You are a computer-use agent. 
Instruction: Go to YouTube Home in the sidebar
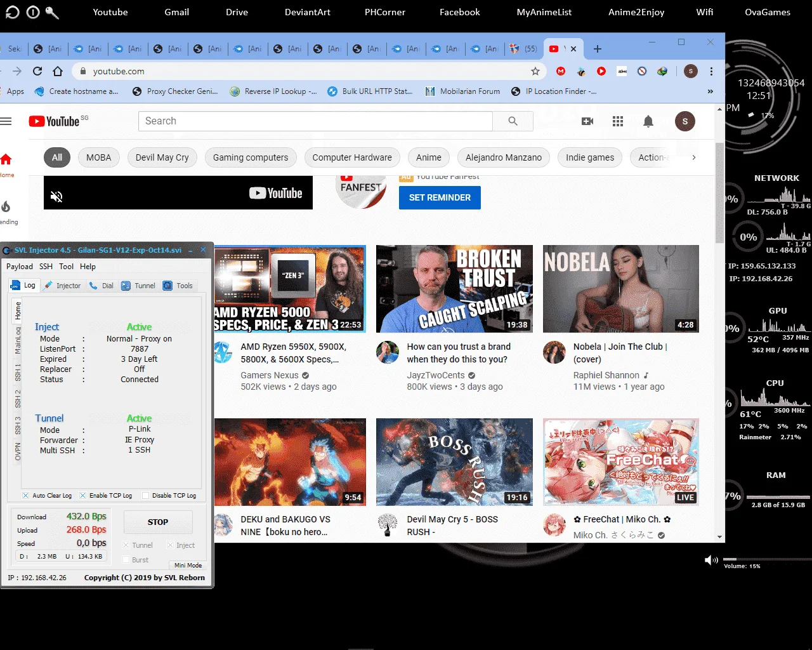[6, 164]
